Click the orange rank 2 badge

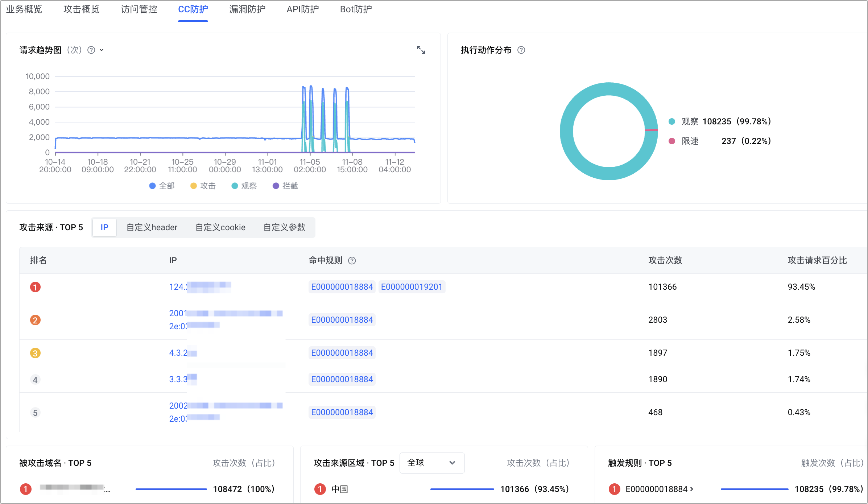pyautogui.click(x=35, y=320)
